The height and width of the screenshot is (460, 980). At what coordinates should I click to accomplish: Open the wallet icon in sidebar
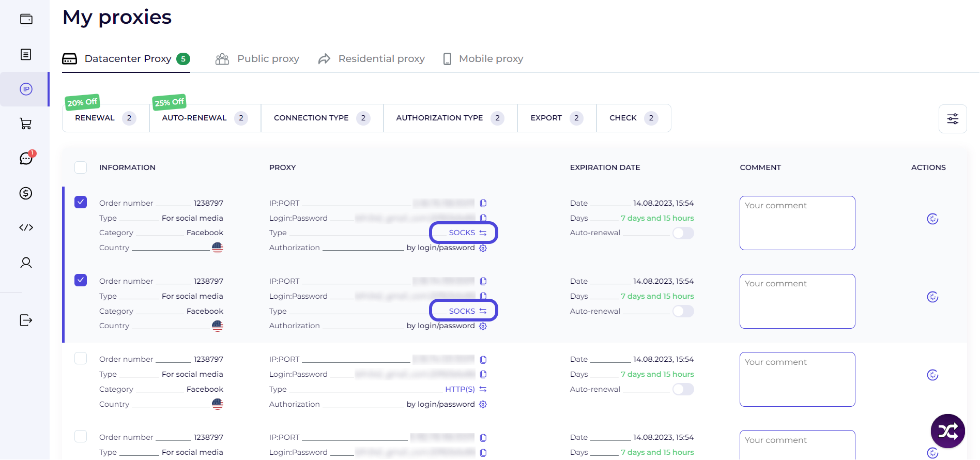26,19
